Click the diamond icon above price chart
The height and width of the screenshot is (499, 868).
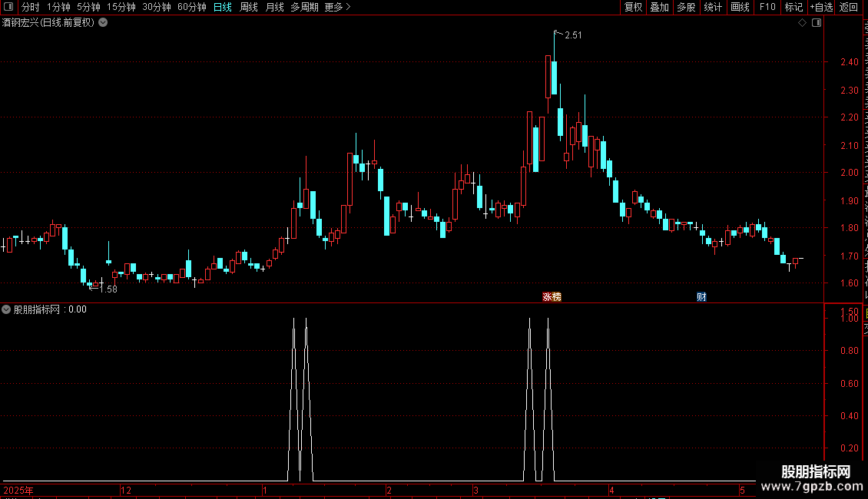click(x=802, y=23)
